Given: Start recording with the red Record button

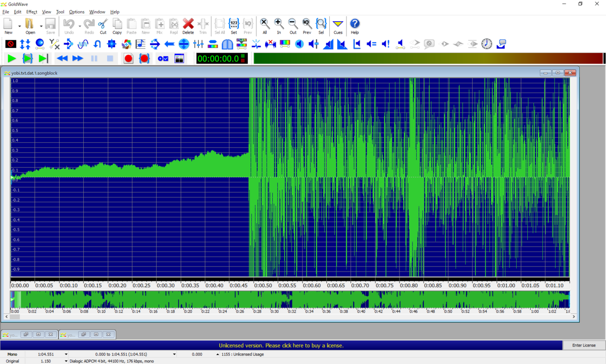Looking at the screenshot, I should coord(128,59).
